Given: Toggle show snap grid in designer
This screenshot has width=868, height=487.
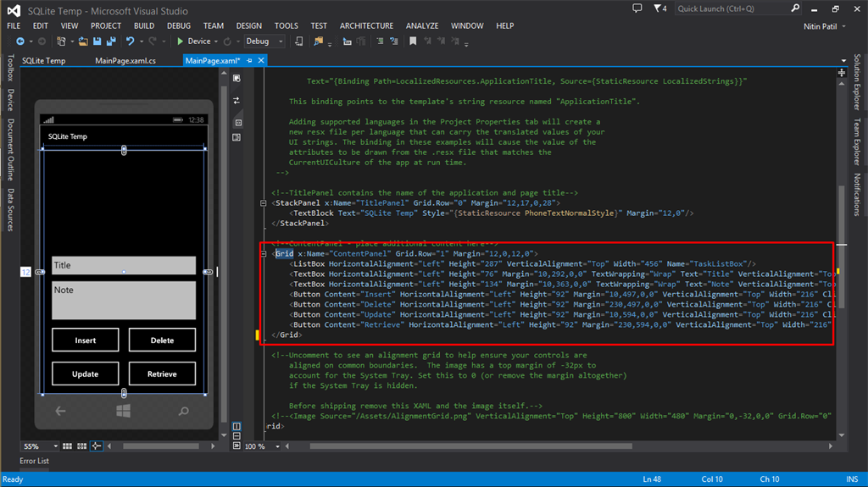Looking at the screenshot, I should tap(69, 445).
